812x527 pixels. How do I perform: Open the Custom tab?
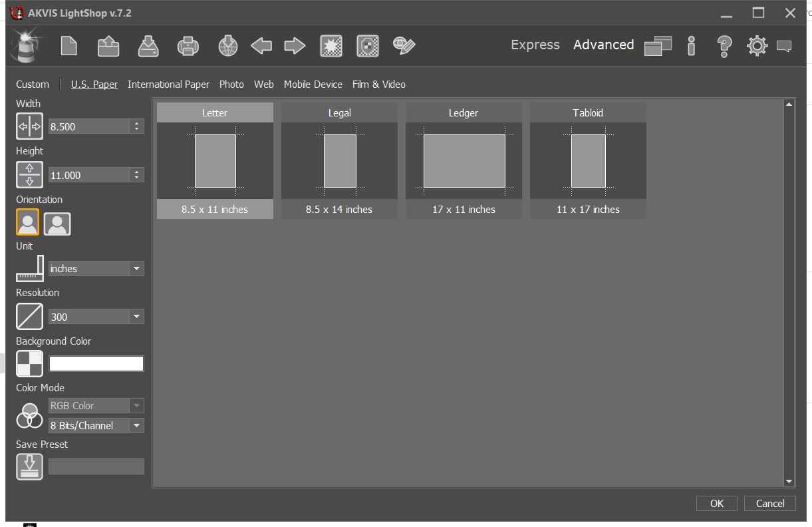[33, 85]
